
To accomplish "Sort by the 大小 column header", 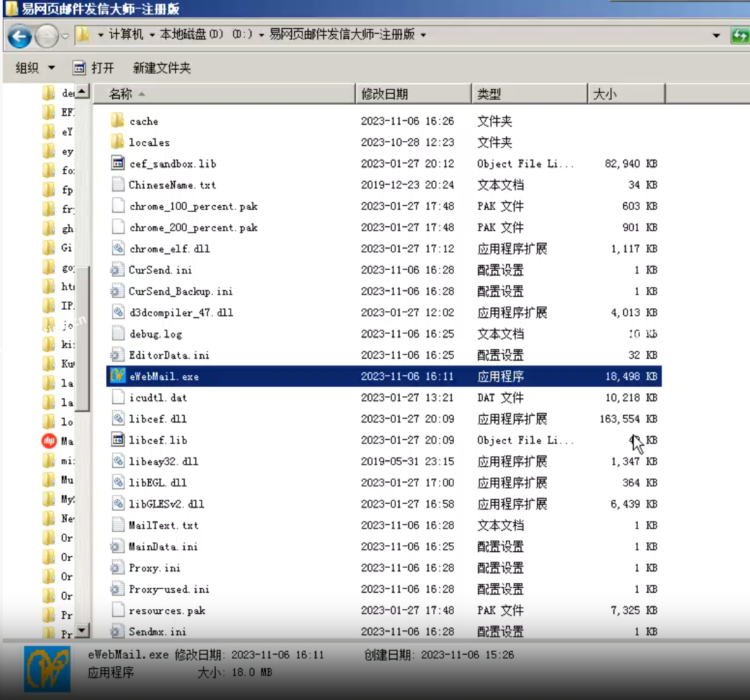I will tap(626, 94).
